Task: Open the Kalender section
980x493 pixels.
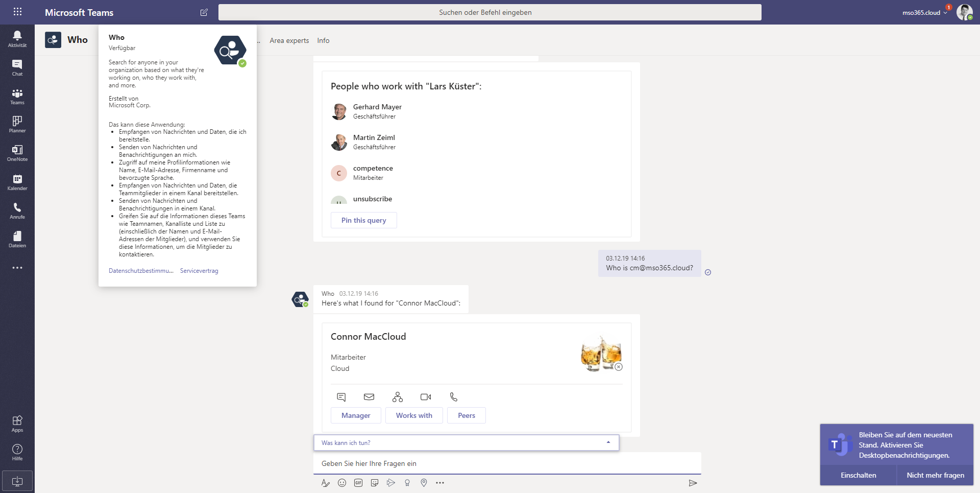Action: click(x=17, y=182)
